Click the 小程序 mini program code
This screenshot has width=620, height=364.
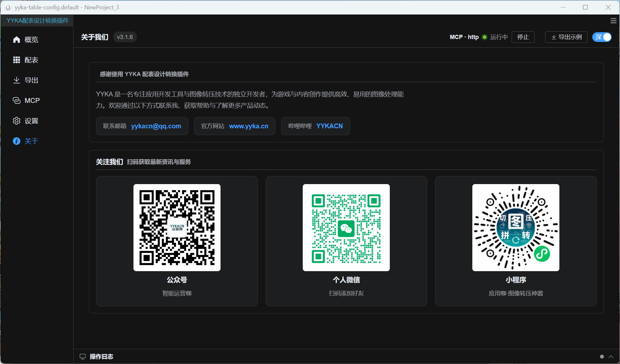(516, 228)
